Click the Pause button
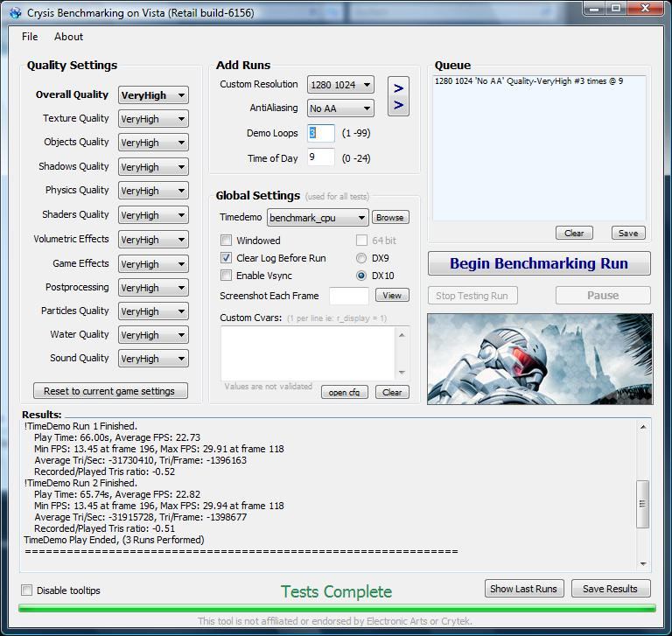Image resolution: width=672 pixels, height=636 pixels. pos(603,296)
